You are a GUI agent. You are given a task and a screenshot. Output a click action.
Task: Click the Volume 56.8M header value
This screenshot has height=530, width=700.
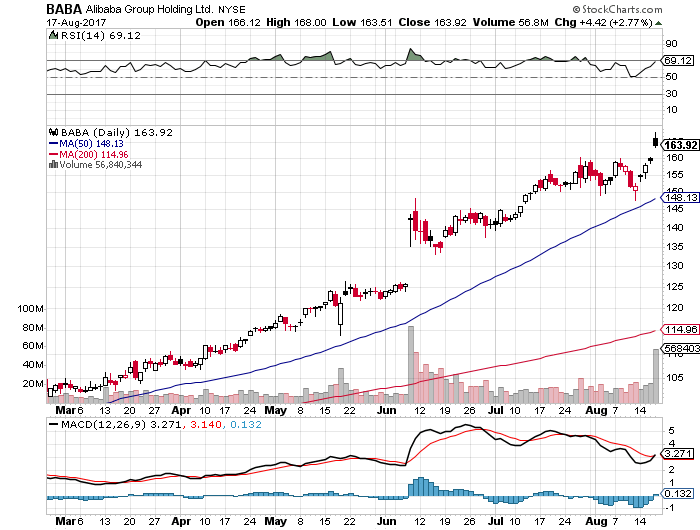(x=511, y=22)
